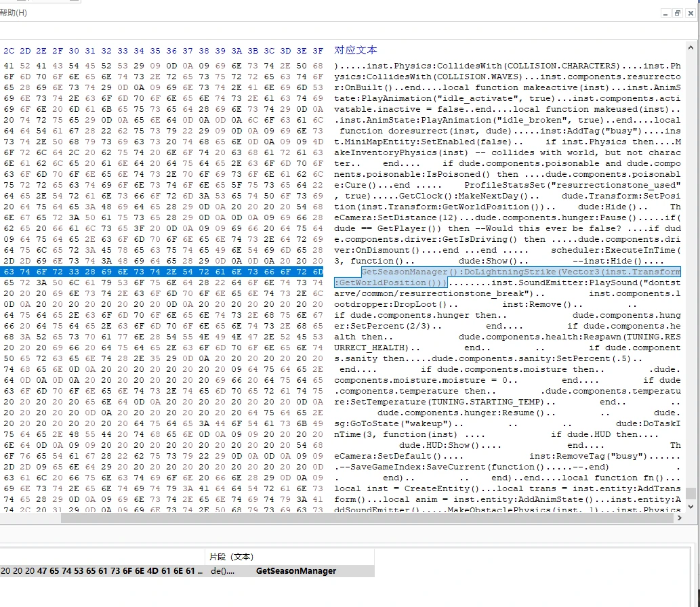Close the inner document window

point(690,13)
